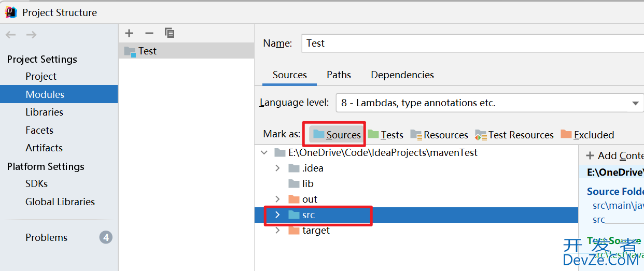
Task: Mark folder as Sources
Action: (337, 135)
